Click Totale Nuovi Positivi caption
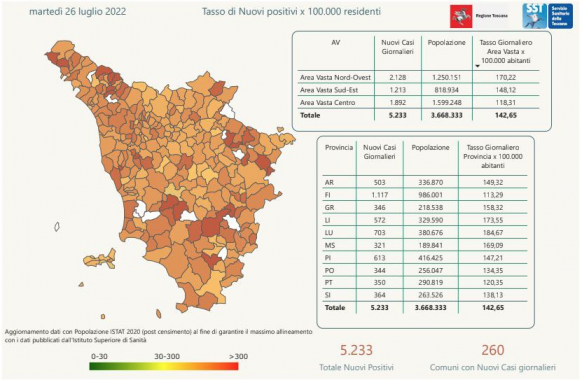 coord(356,367)
